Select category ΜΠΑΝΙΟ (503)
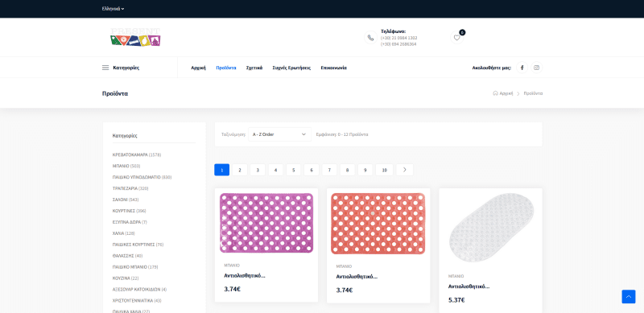644x313 pixels. click(x=126, y=166)
